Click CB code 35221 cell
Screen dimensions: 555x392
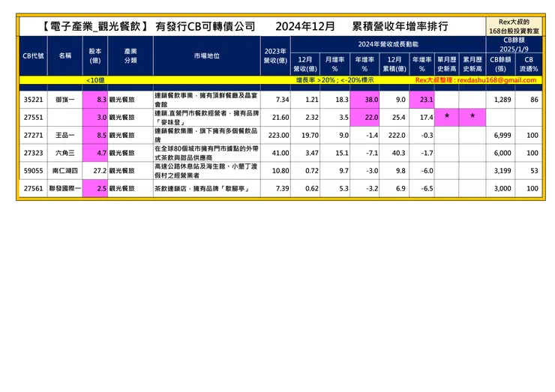33,100
